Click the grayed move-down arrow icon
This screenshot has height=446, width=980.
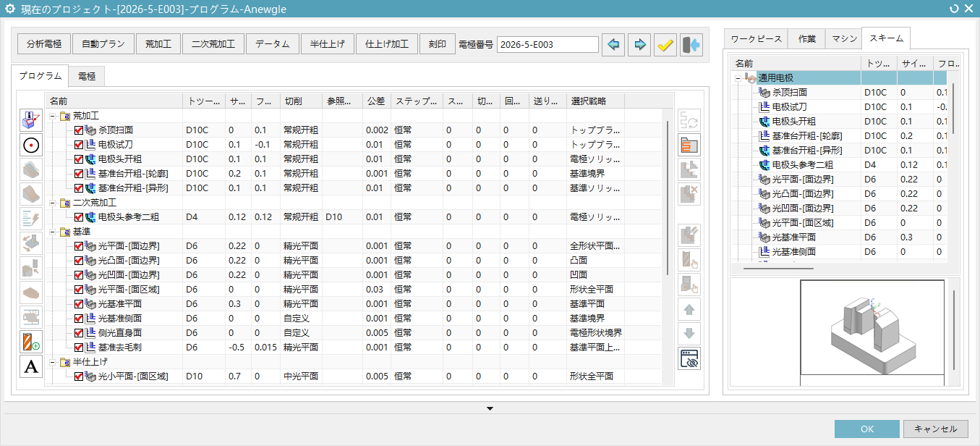[x=689, y=334]
